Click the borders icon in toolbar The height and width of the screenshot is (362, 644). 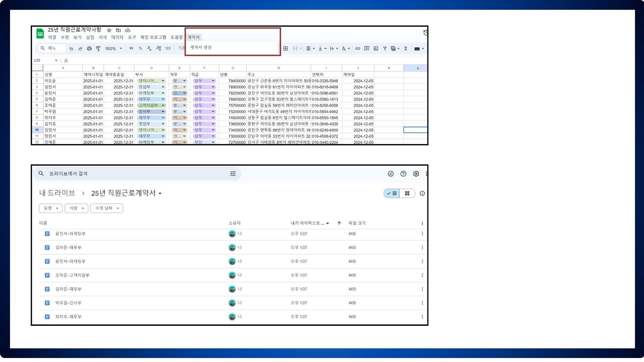point(285,49)
